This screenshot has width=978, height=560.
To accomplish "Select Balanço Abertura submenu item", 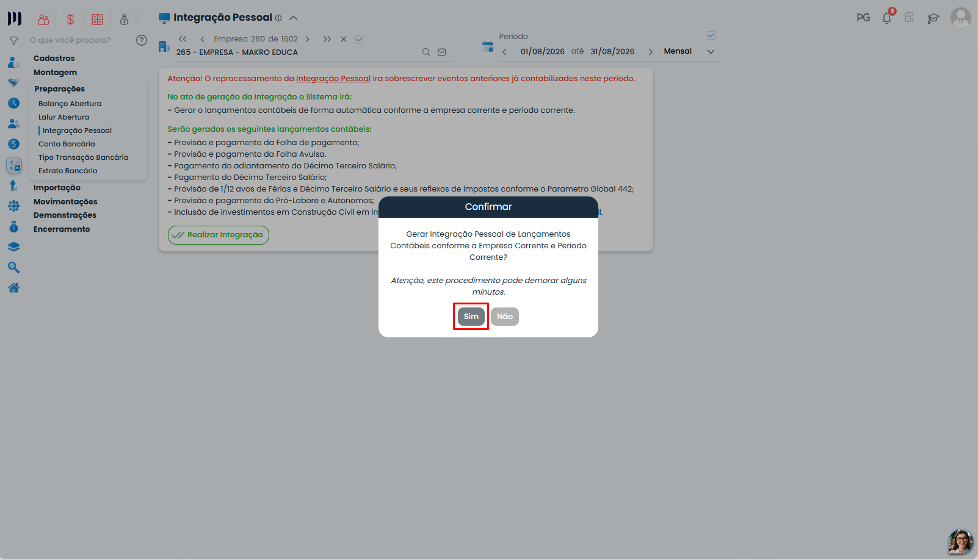I will (x=70, y=104).
